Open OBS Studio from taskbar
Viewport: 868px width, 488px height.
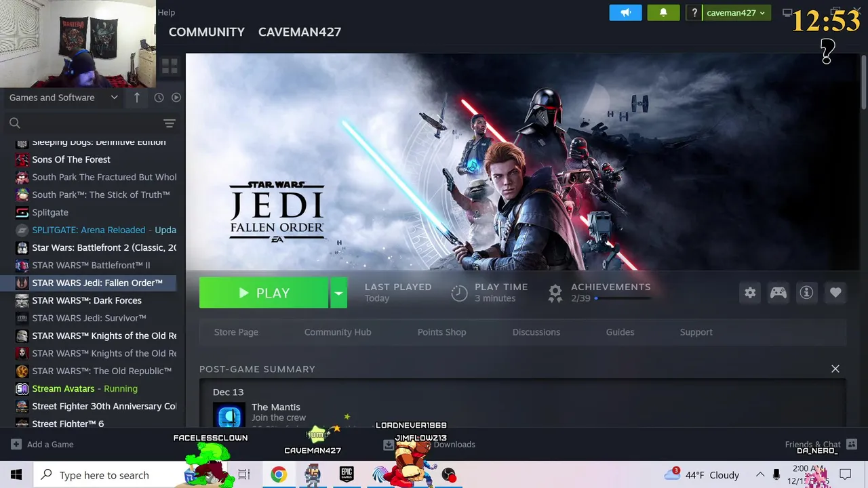(x=449, y=474)
